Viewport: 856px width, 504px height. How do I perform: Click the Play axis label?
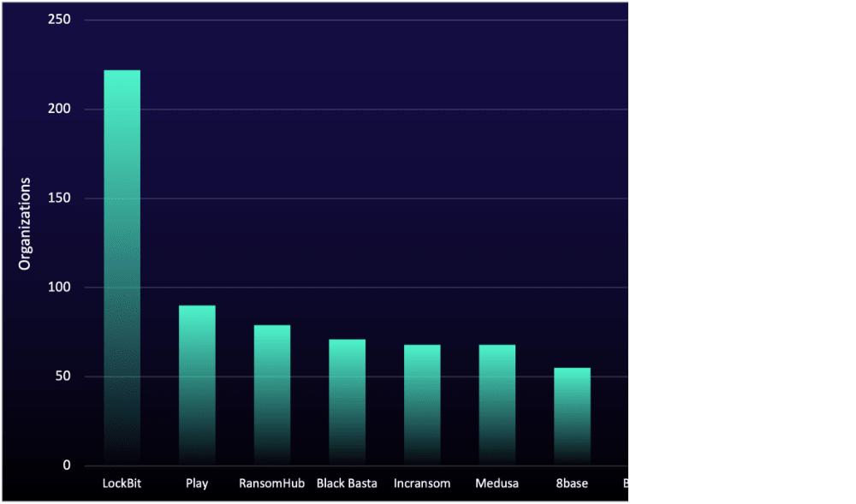point(197,483)
